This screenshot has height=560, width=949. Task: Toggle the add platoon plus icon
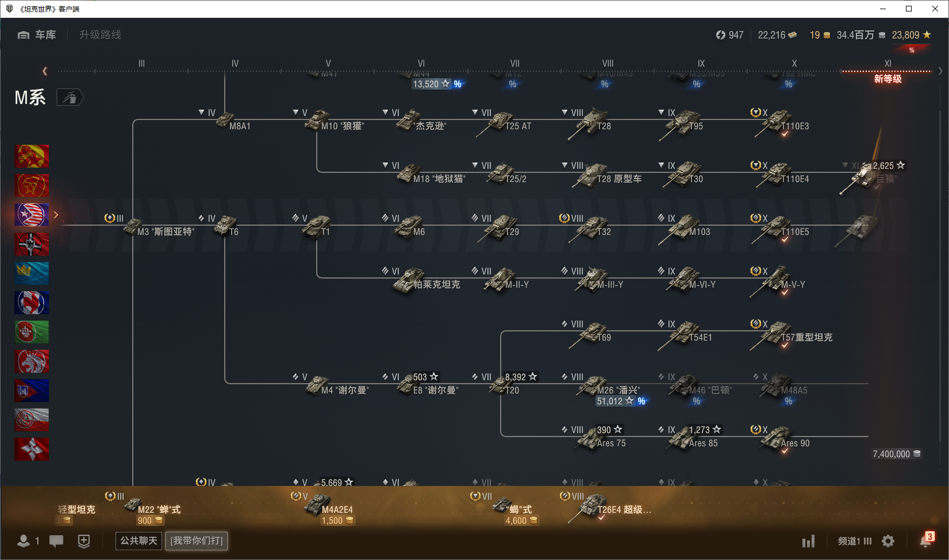click(84, 540)
